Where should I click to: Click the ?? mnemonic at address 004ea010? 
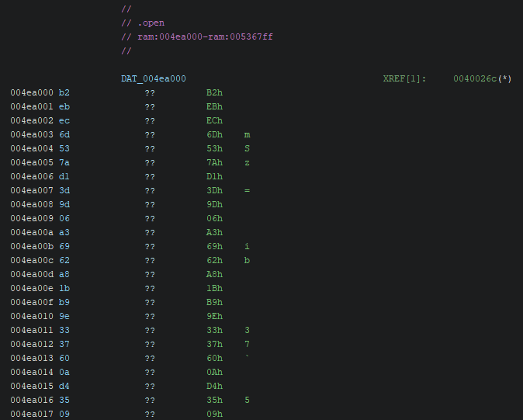[150, 317]
